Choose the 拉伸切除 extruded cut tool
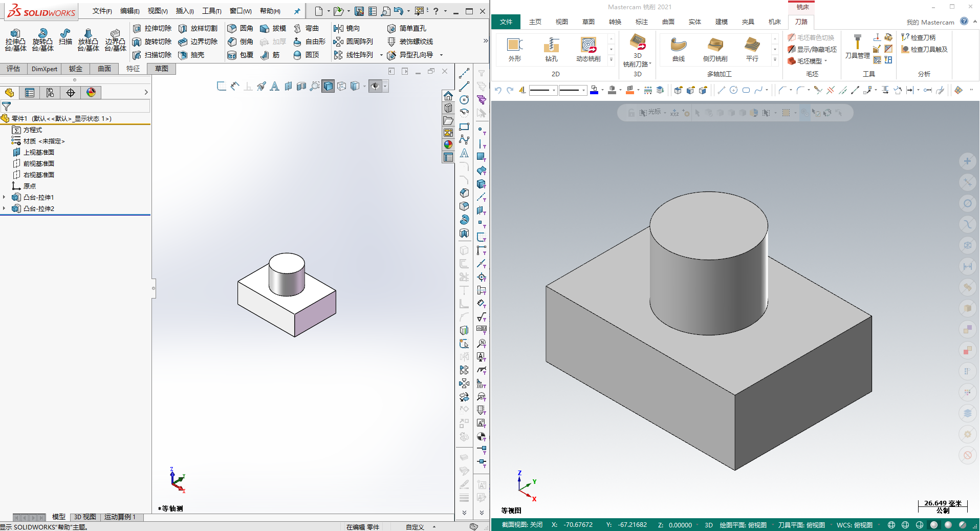The height and width of the screenshot is (531, 980). (152, 28)
